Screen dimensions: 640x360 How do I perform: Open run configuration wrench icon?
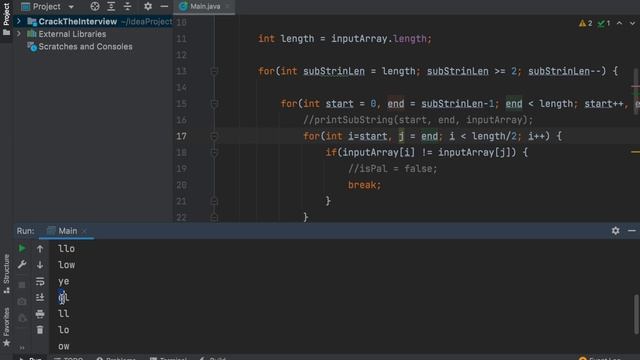22,264
